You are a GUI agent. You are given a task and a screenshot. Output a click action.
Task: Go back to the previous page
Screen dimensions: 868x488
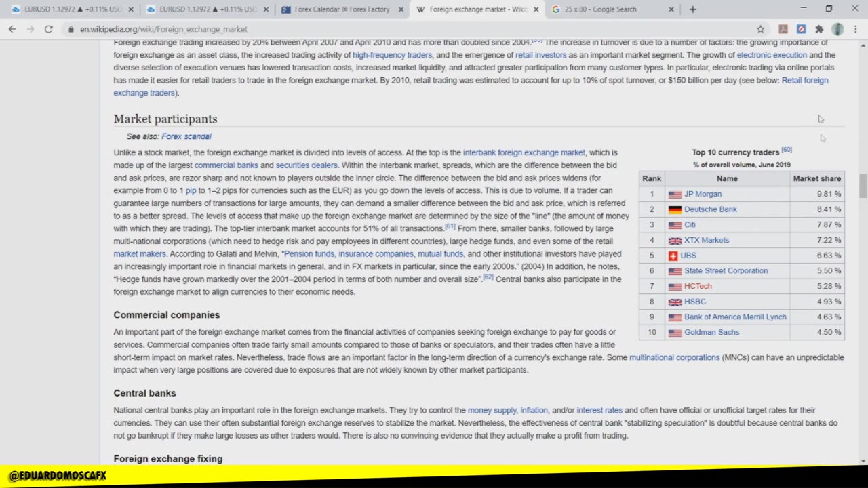click(12, 29)
